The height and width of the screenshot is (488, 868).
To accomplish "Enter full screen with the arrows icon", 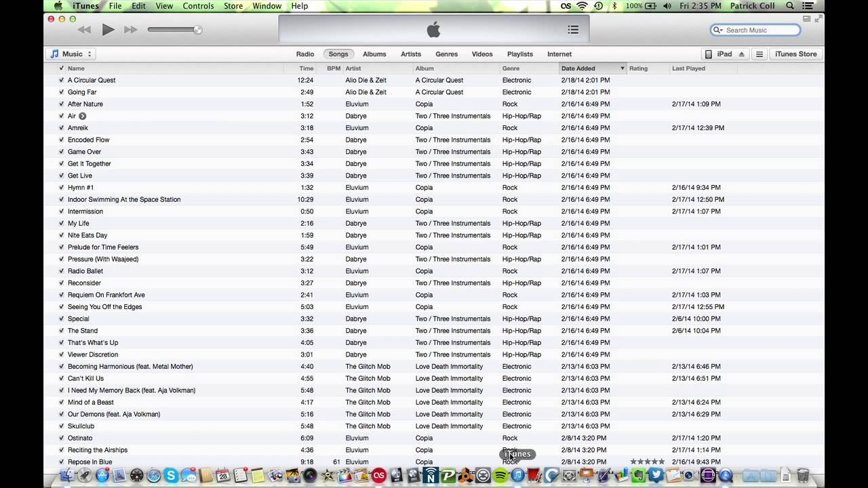I will tap(818, 18).
